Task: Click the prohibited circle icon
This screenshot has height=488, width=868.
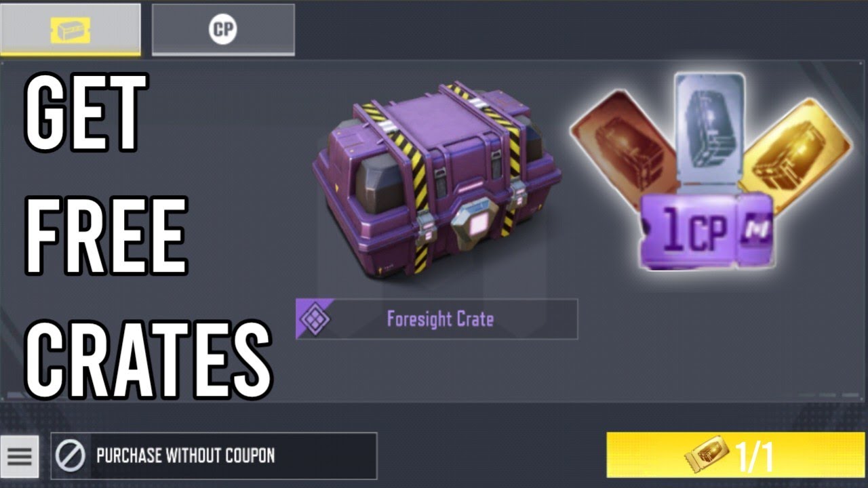Action: pyautogui.click(x=71, y=455)
